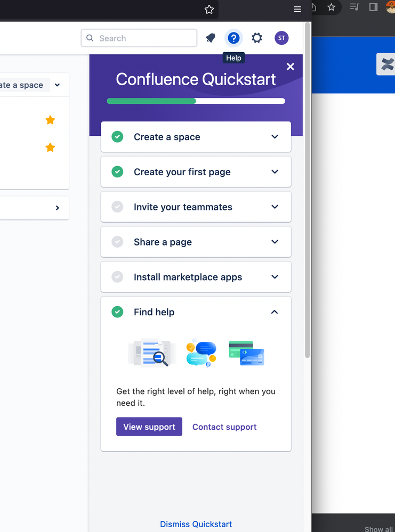Toggle the Install marketplace apps checkmark

tap(117, 276)
